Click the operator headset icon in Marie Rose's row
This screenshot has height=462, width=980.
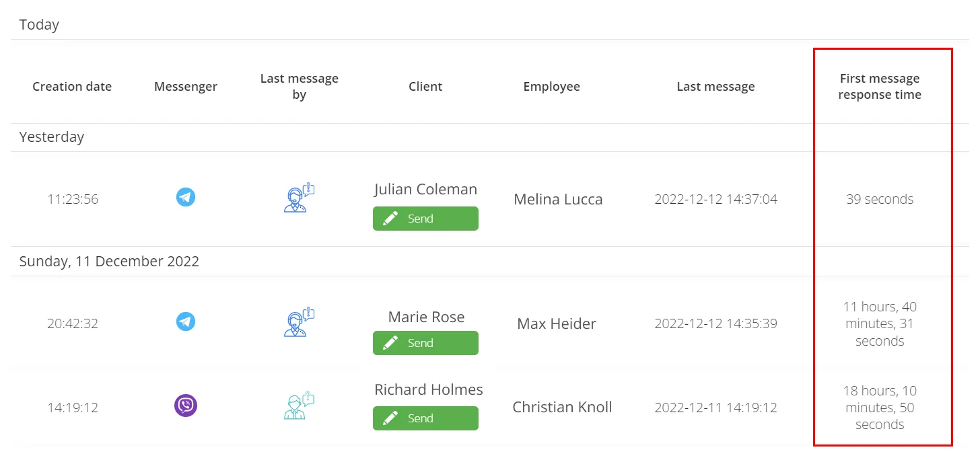tap(299, 323)
